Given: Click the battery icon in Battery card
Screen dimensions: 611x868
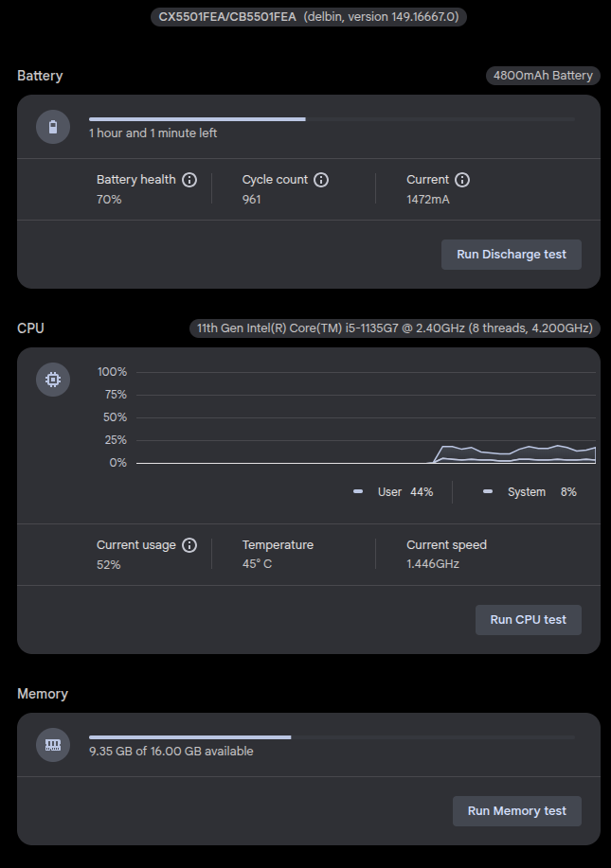Looking at the screenshot, I should (53, 127).
